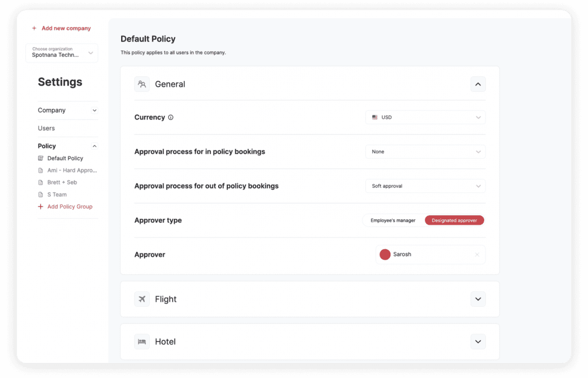588x378 pixels.
Task: Click the General section people icon
Action: (142, 84)
